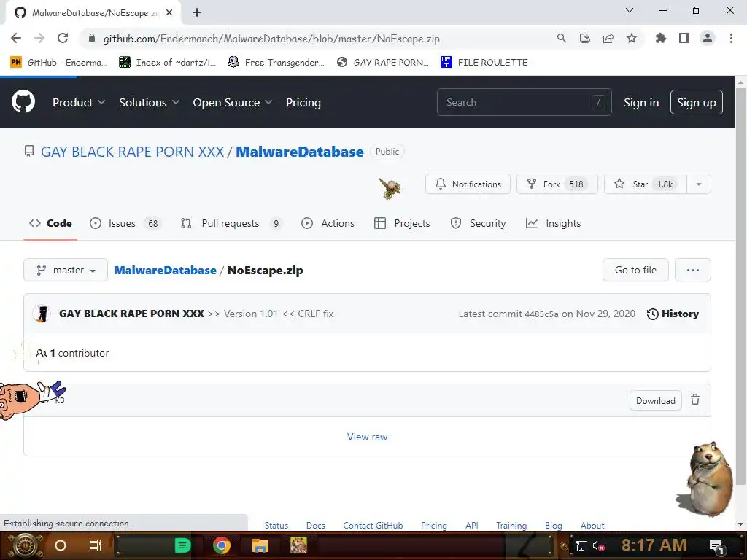Click the GitHub search field
The height and width of the screenshot is (560, 747).
tap(524, 102)
